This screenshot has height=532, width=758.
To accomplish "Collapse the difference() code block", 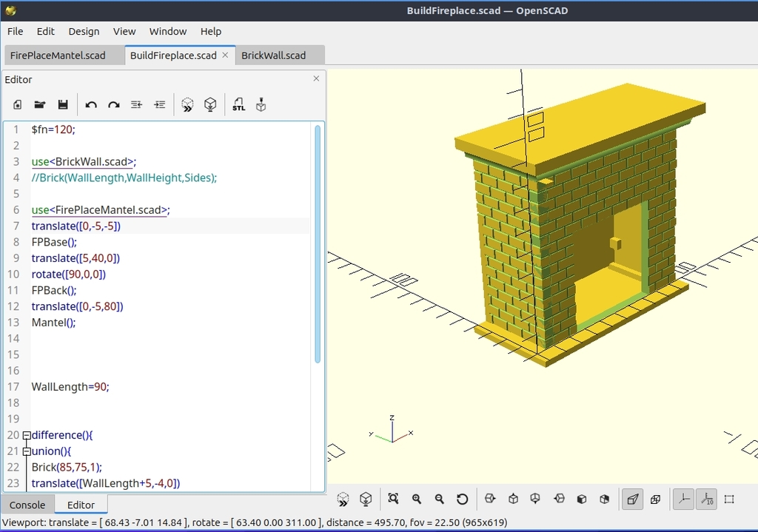I will tap(27, 435).
